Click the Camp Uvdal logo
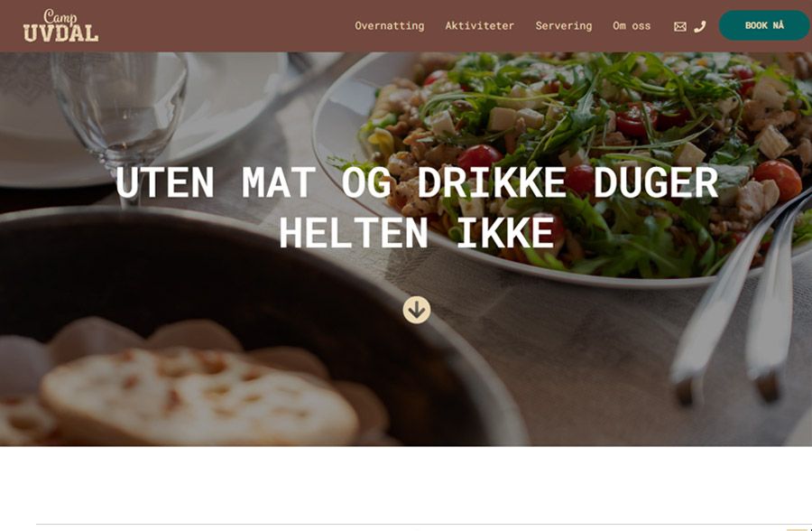 pos(60,25)
